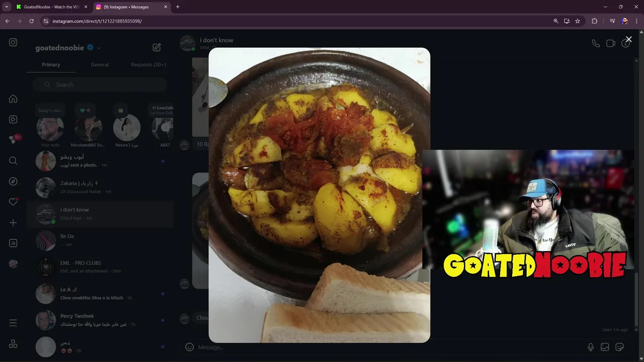Attach a photo with the image icon
The width and height of the screenshot is (644, 362).
(605, 347)
